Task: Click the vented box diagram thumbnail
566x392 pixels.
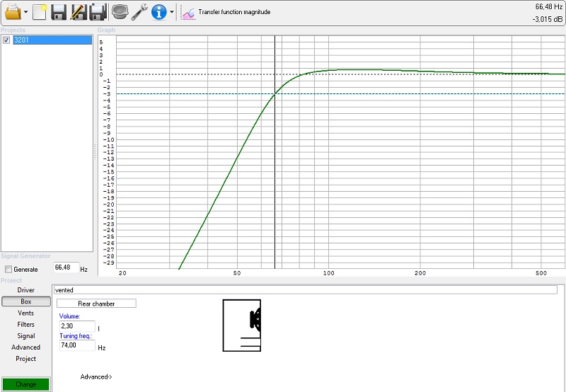Action: 242,325
